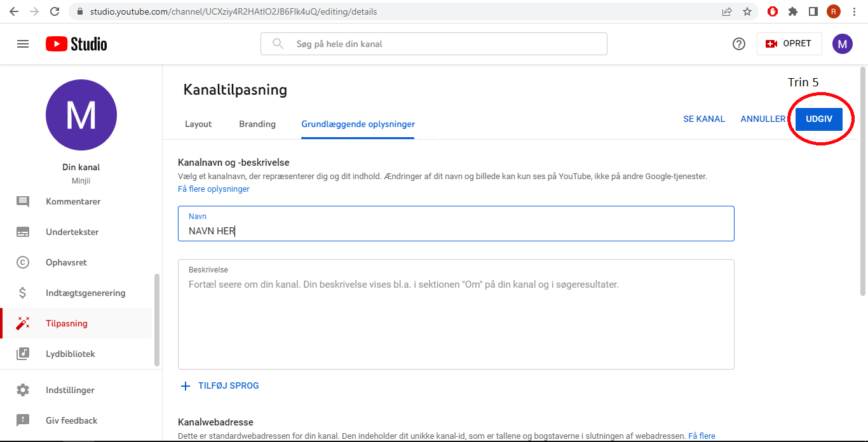The image size is (868, 442).
Task: Open Indstillinger gear settings
Action: pos(23,390)
